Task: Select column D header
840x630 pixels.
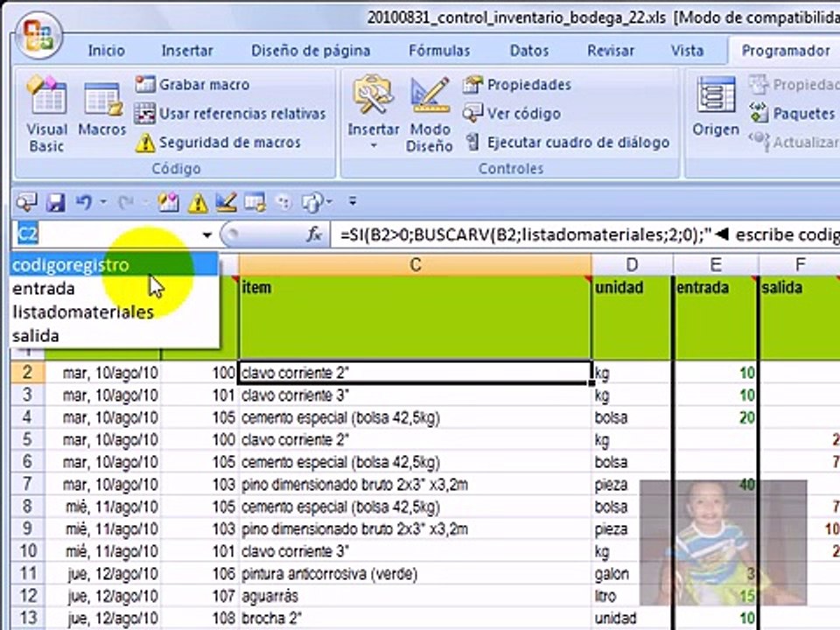Action: (x=632, y=264)
